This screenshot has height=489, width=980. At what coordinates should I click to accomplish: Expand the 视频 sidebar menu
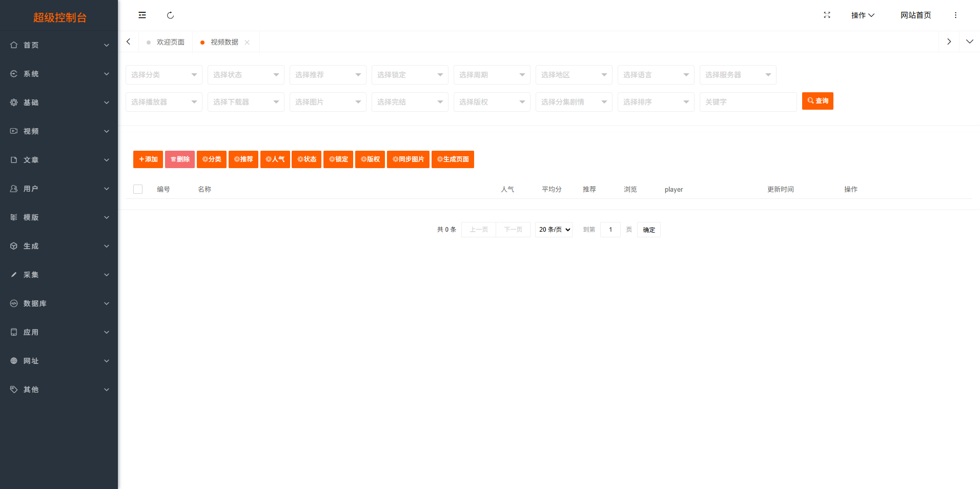[59, 131]
